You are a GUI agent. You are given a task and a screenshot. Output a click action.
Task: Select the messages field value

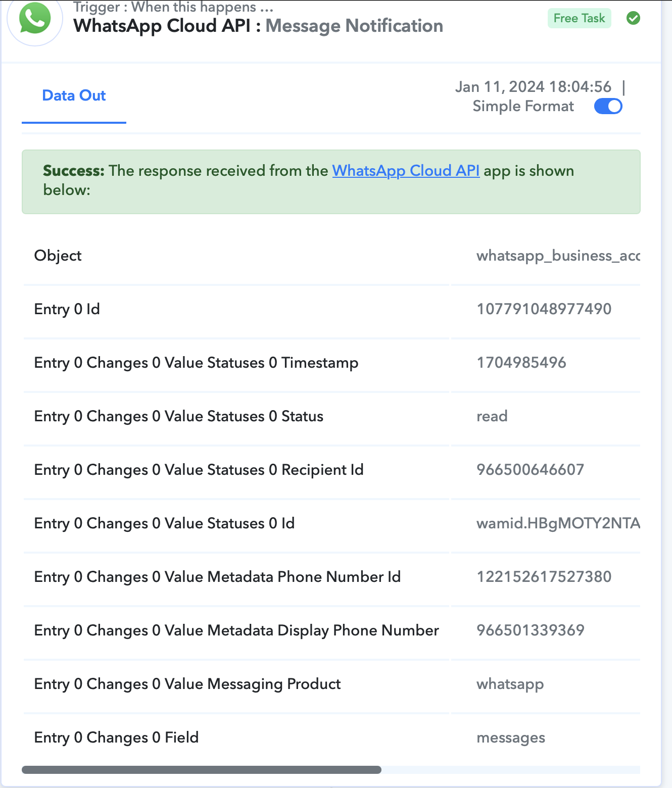point(511,738)
